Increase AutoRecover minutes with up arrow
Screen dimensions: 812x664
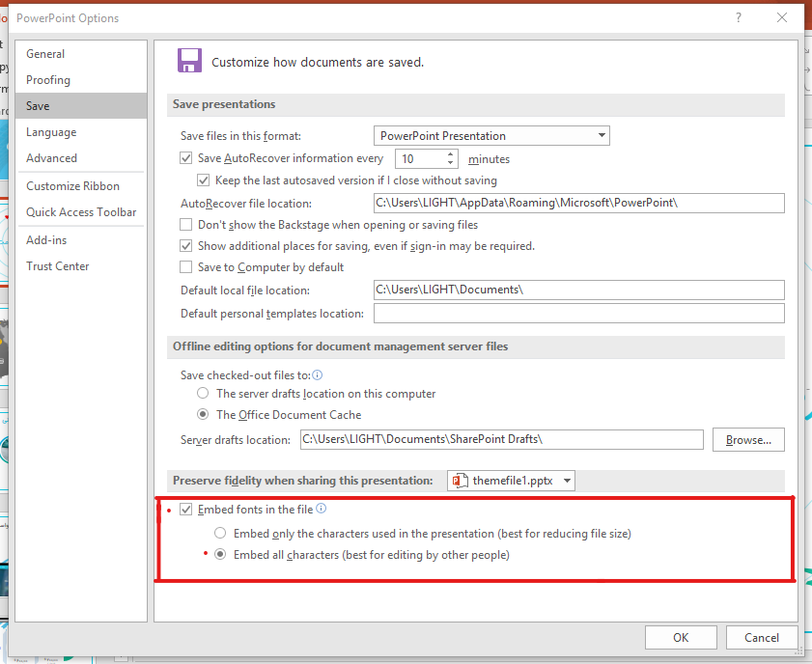[451, 154]
